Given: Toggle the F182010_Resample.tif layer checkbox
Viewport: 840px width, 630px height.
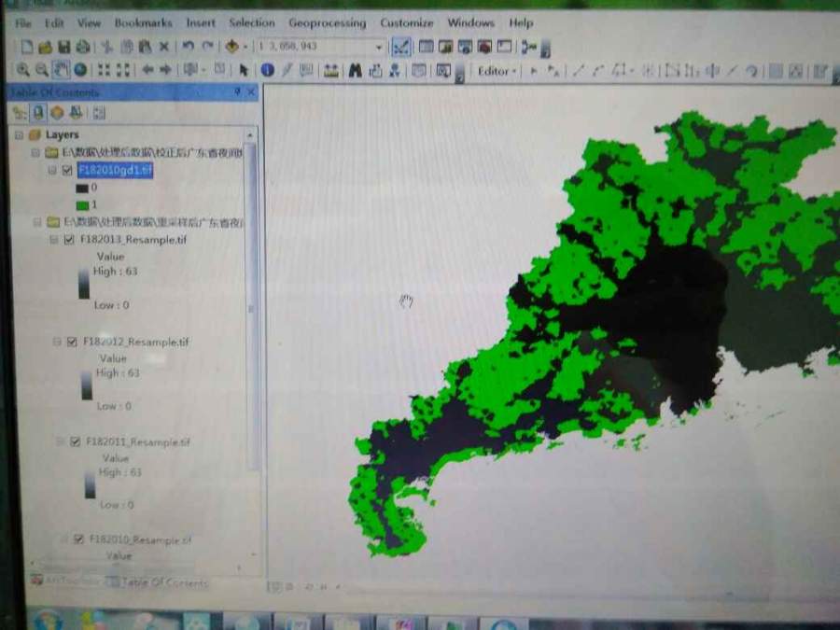Looking at the screenshot, I should [x=78, y=539].
